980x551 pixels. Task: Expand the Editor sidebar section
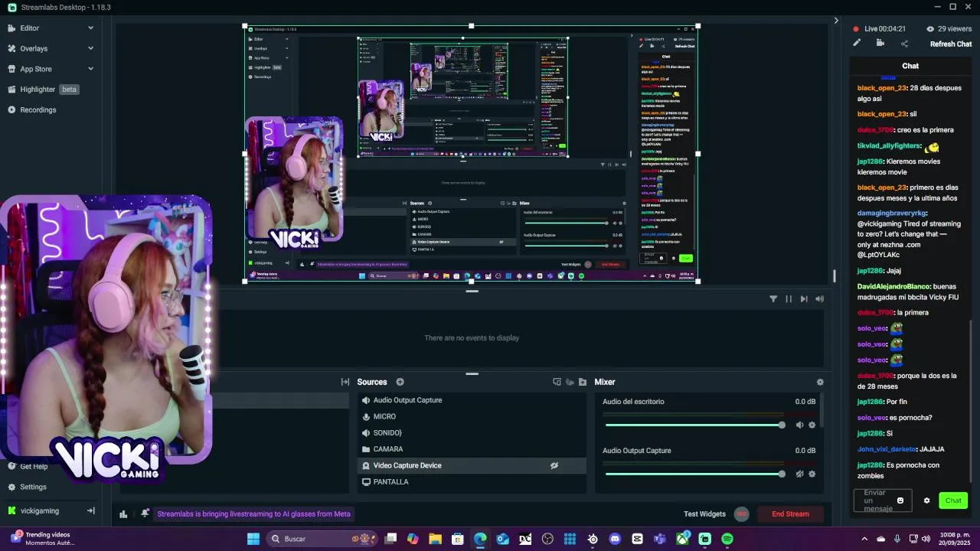click(90, 28)
